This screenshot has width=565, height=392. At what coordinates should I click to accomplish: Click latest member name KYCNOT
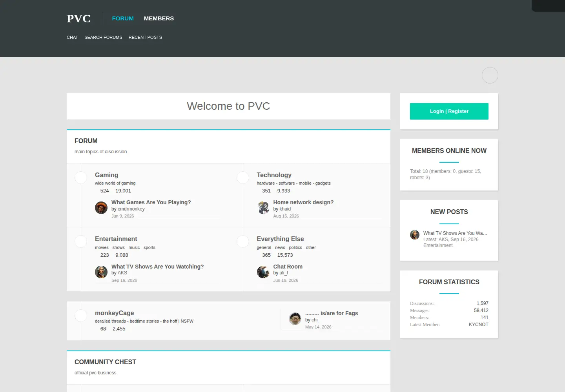coord(479,325)
